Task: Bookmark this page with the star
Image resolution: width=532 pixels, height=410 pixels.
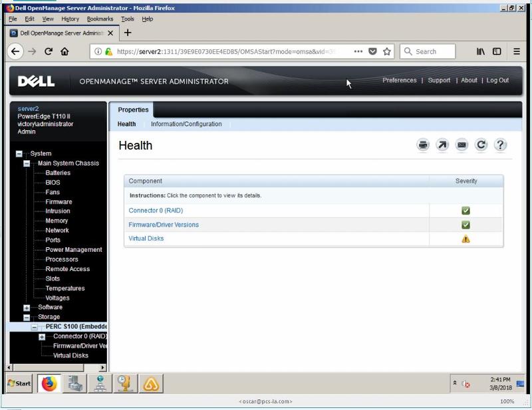Action: click(x=387, y=52)
